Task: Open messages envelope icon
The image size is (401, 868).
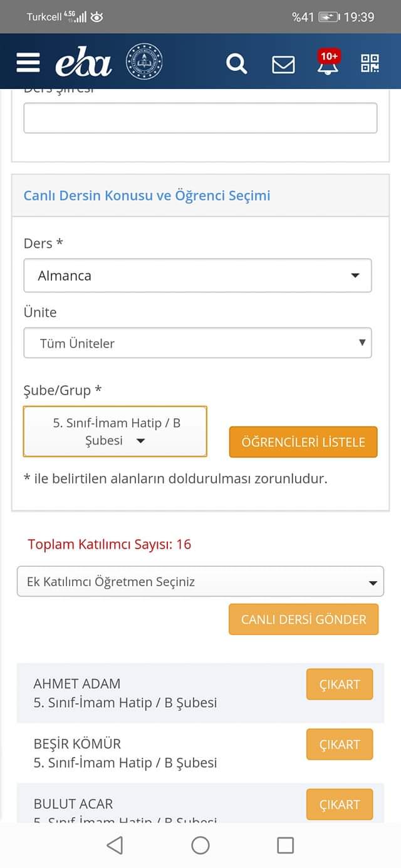Action: tap(283, 64)
